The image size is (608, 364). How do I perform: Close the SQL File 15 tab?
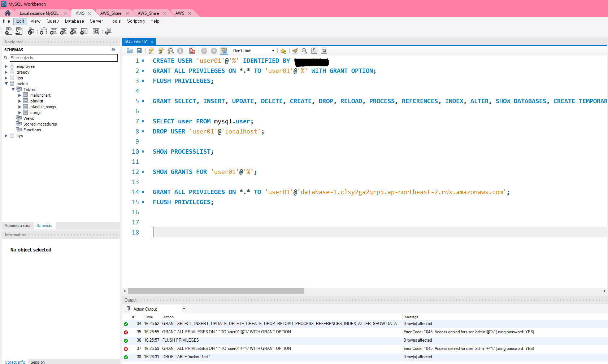click(152, 42)
